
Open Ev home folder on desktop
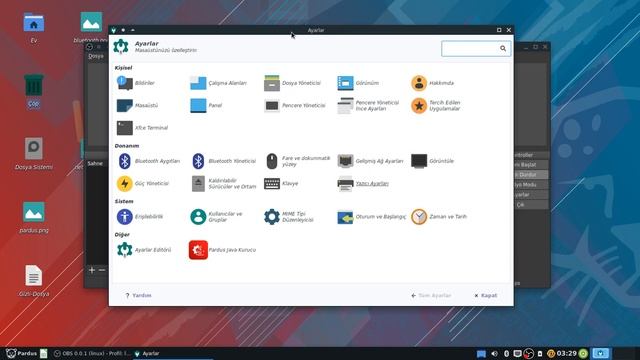[33, 27]
